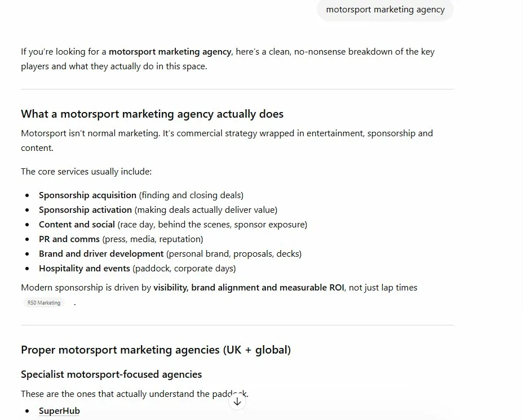The image size is (523, 420).
Task: Click the line 'The core services usually include:'
Action: coord(86,171)
